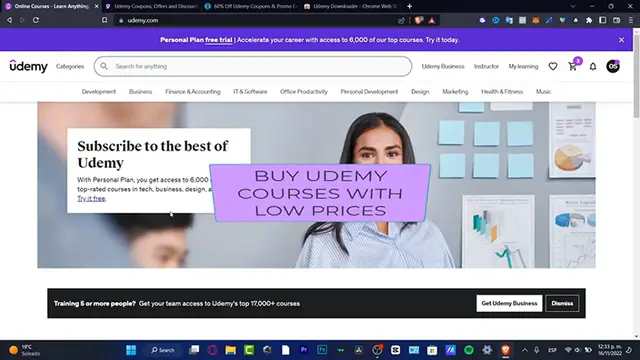
Task: Close the Online Courses tab
Action: point(96,6)
